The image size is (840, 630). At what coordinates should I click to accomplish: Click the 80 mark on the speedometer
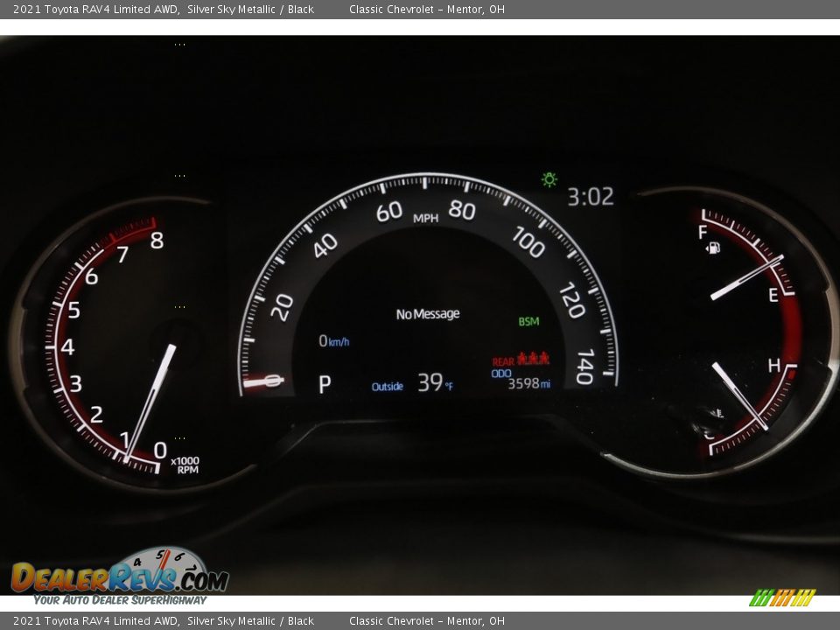(462, 210)
